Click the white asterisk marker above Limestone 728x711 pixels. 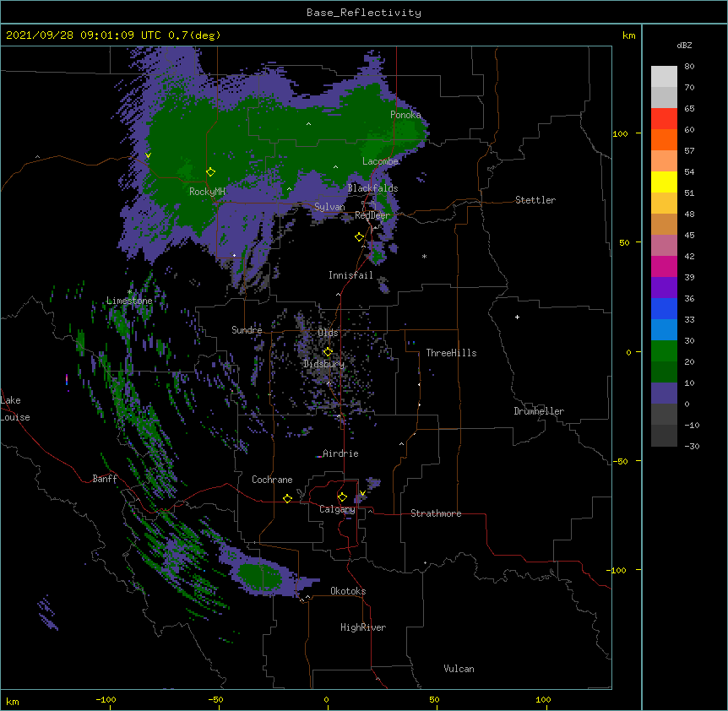129,292
